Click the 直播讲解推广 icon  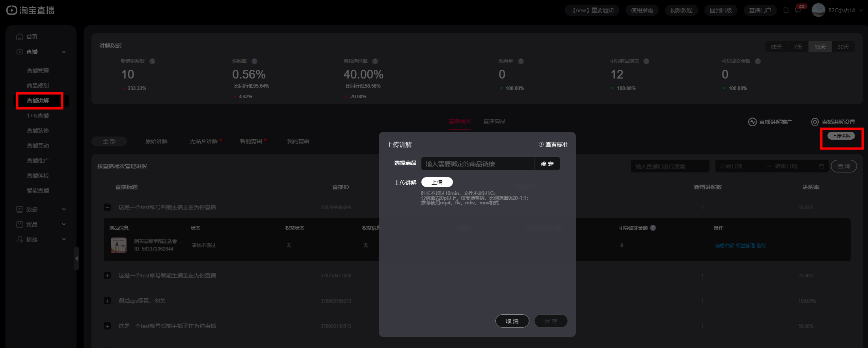click(752, 122)
